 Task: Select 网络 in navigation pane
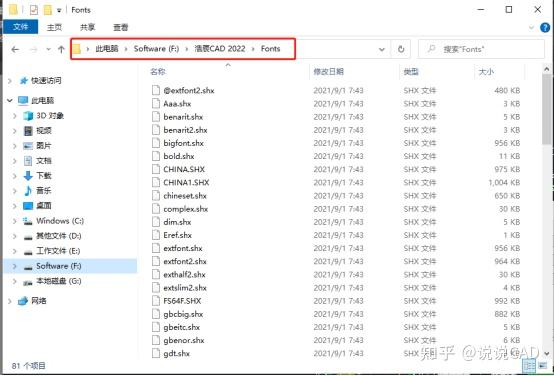click(39, 301)
